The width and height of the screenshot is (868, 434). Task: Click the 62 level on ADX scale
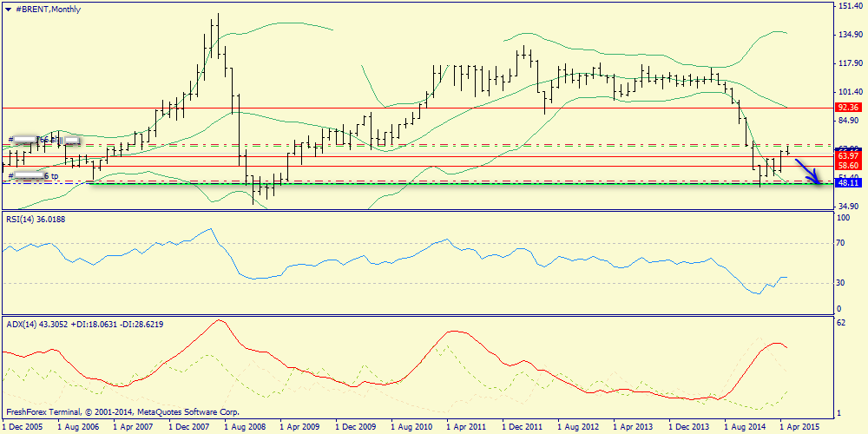click(841, 322)
